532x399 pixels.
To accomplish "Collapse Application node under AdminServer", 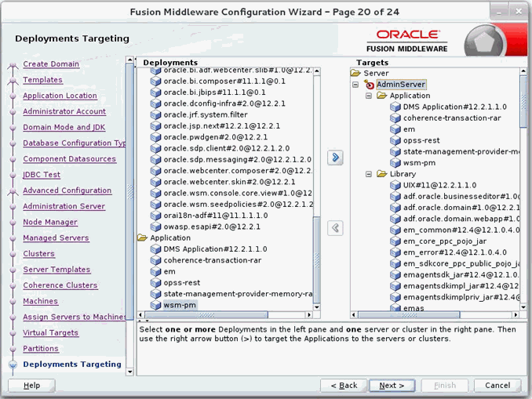I will 369,96.
